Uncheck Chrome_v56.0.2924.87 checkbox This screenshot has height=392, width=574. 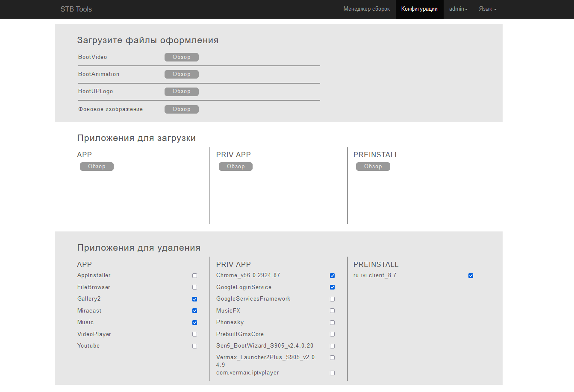pos(332,276)
